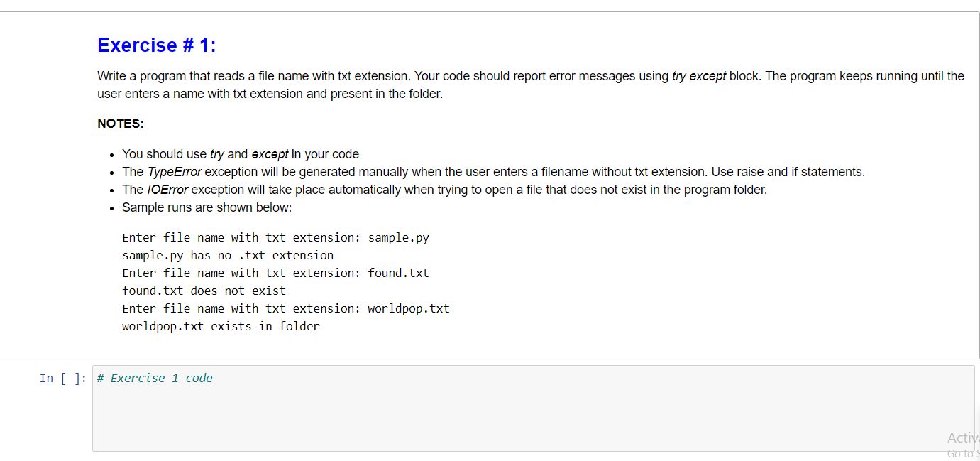Click the sample prompt line ending with 'sample.py'
Image resolution: width=980 pixels, height=461 pixels.
[275, 237]
